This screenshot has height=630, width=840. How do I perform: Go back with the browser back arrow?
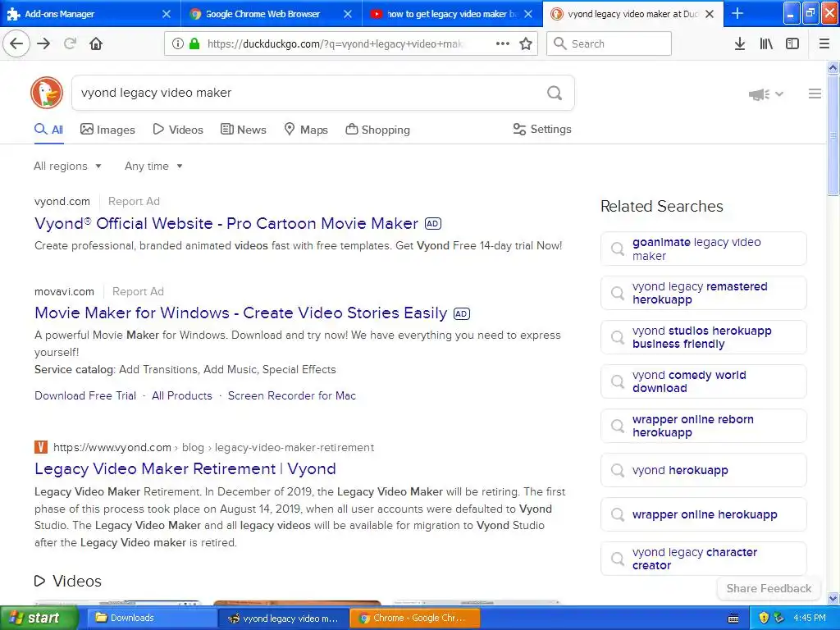[16, 43]
